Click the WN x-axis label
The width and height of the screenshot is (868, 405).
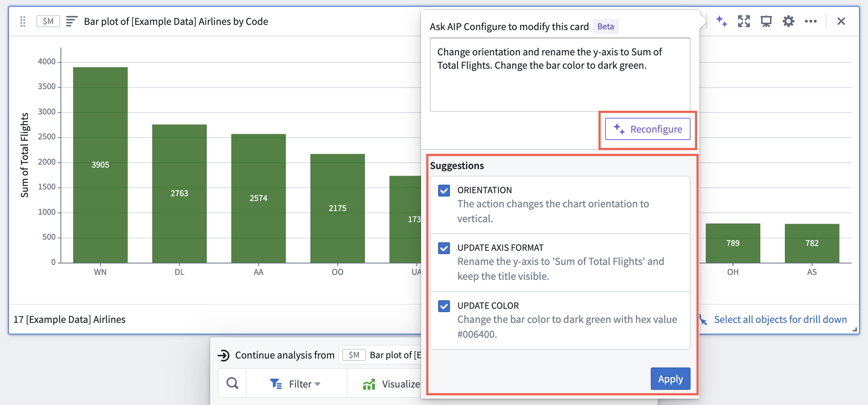[x=100, y=272]
